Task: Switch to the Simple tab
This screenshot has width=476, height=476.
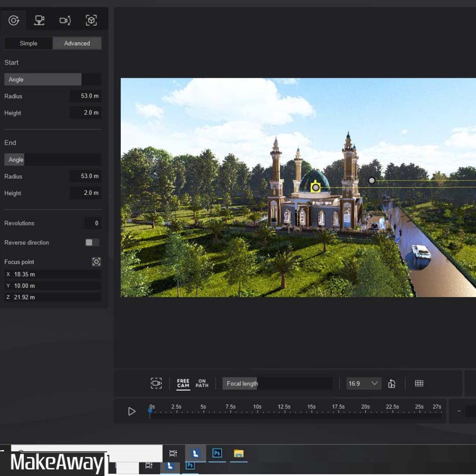Action: pos(28,43)
